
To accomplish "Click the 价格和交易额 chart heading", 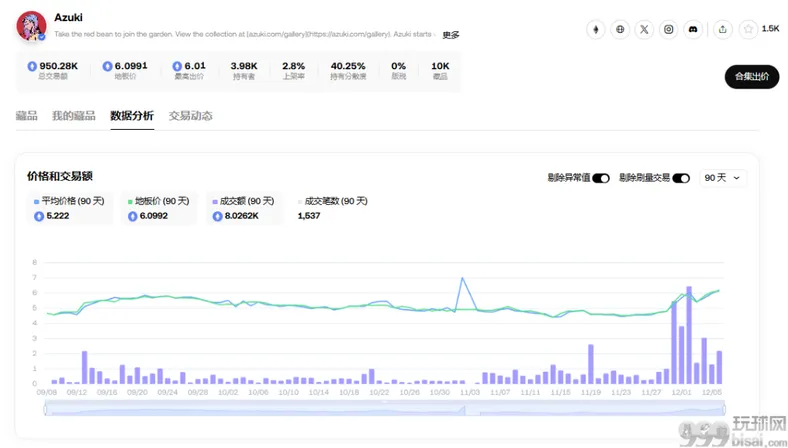I will coord(60,176).
